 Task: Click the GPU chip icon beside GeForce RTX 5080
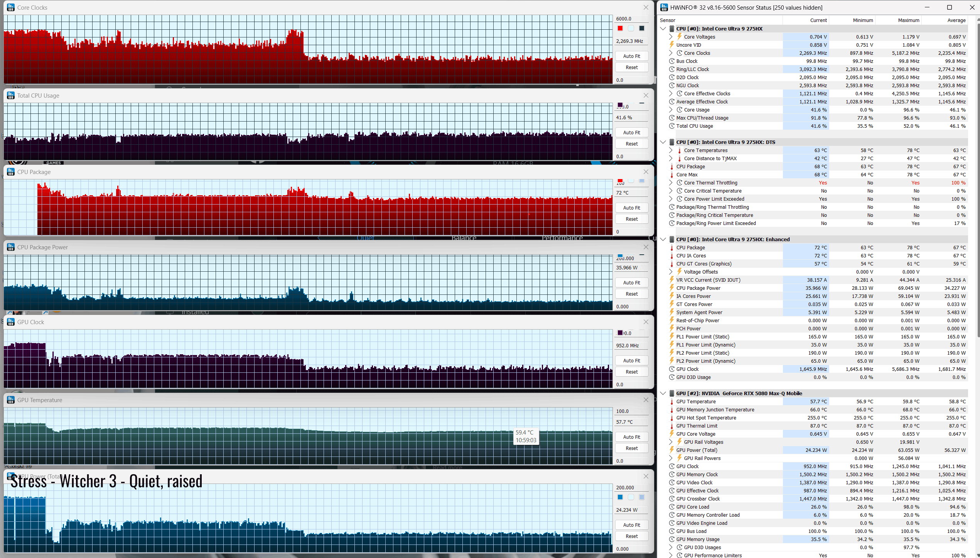[671, 393]
